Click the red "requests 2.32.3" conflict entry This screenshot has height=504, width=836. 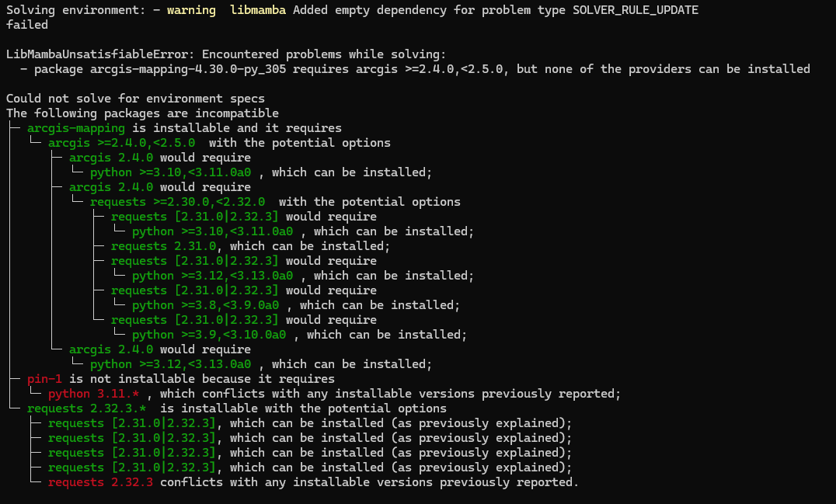coord(100,482)
